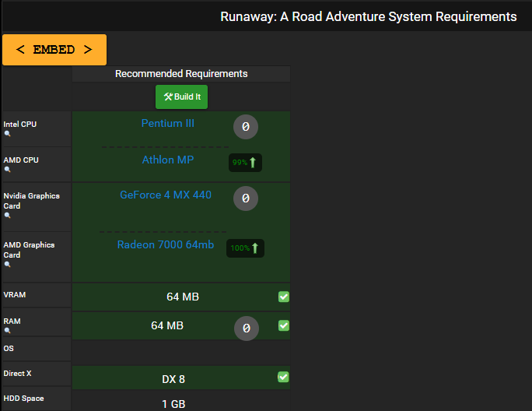Click the zero badge beside Pentium III
This screenshot has width=532, height=411.
tap(246, 127)
